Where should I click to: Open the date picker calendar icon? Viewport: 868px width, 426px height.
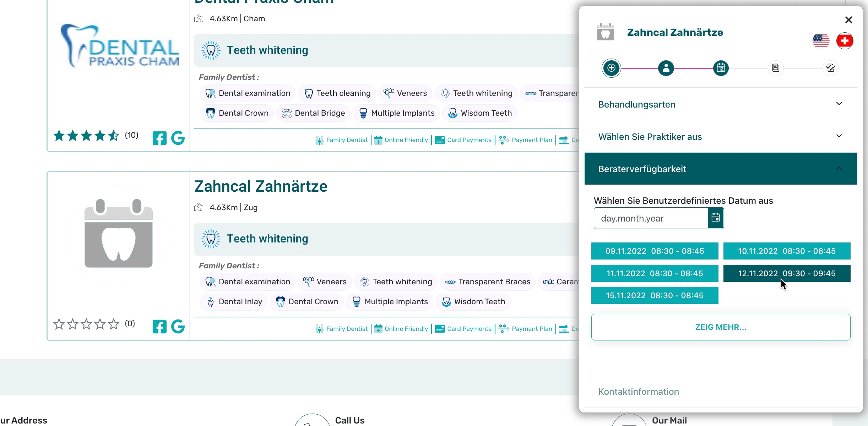pos(716,218)
